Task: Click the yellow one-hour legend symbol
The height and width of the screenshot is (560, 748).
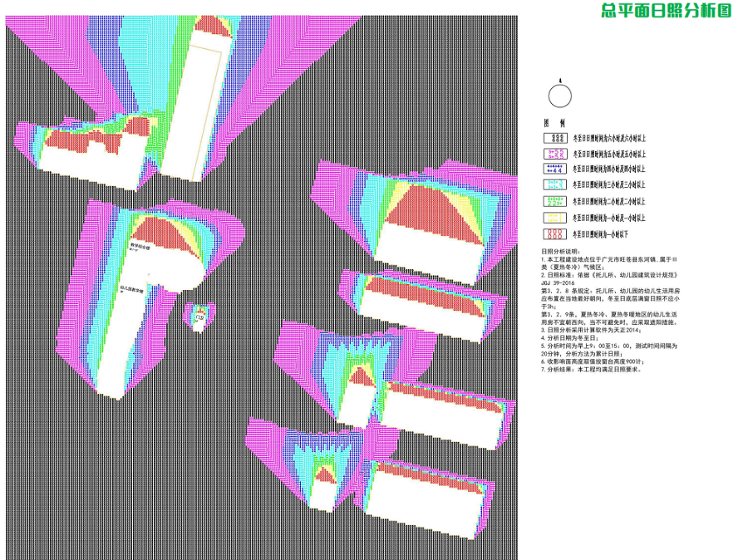Action: click(555, 218)
